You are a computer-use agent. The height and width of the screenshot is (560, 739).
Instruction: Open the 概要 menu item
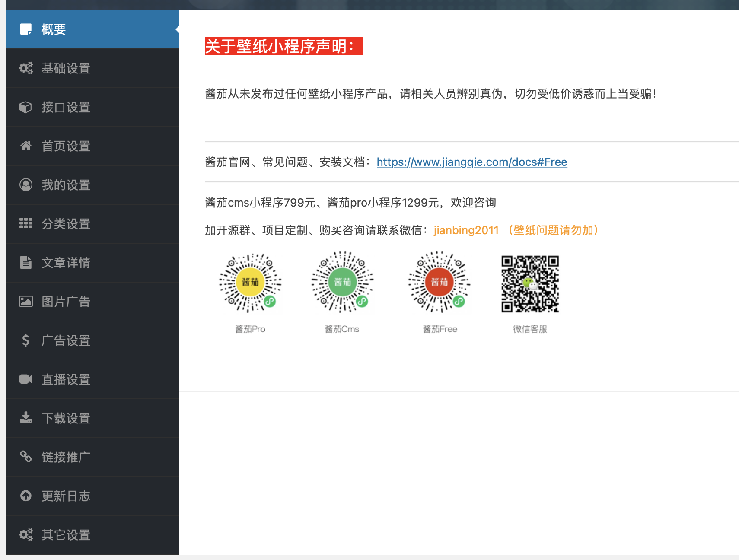92,29
